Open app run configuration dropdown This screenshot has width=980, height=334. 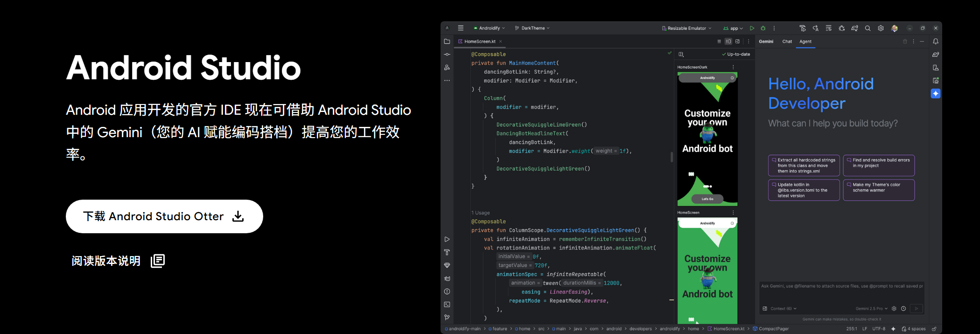(x=733, y=28)
